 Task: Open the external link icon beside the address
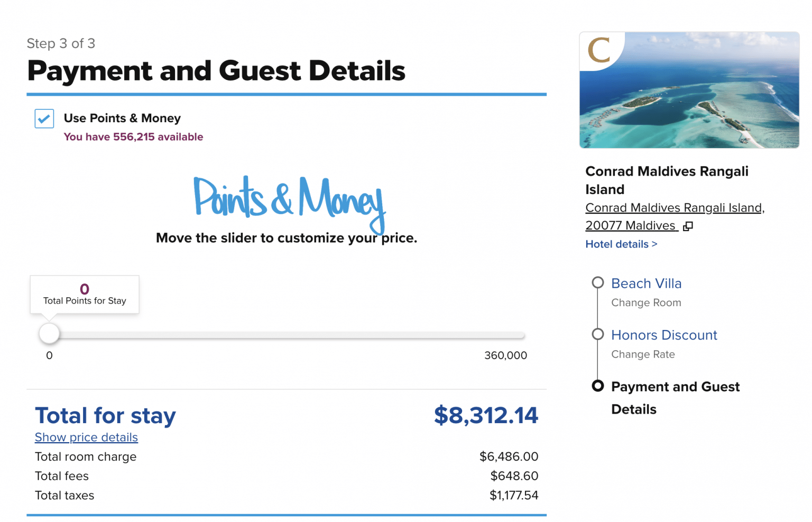[x=688, y=226]
